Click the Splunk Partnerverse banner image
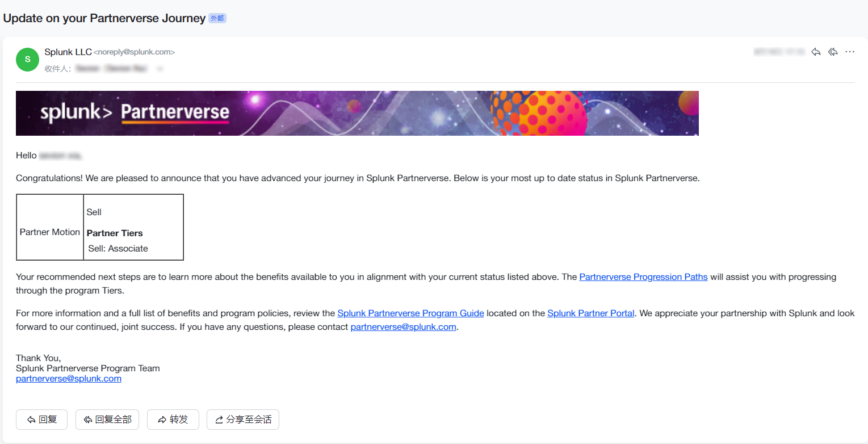 (x=357, y=112)
